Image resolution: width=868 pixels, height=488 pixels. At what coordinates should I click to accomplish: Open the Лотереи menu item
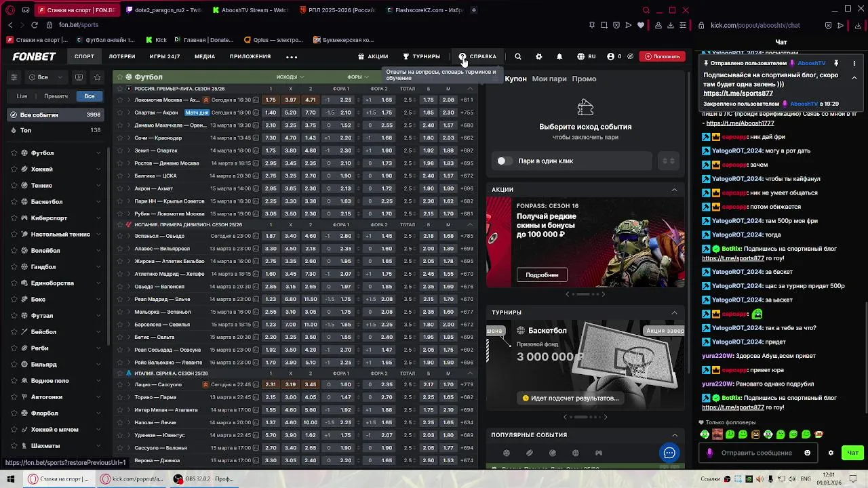click(122, 56)
